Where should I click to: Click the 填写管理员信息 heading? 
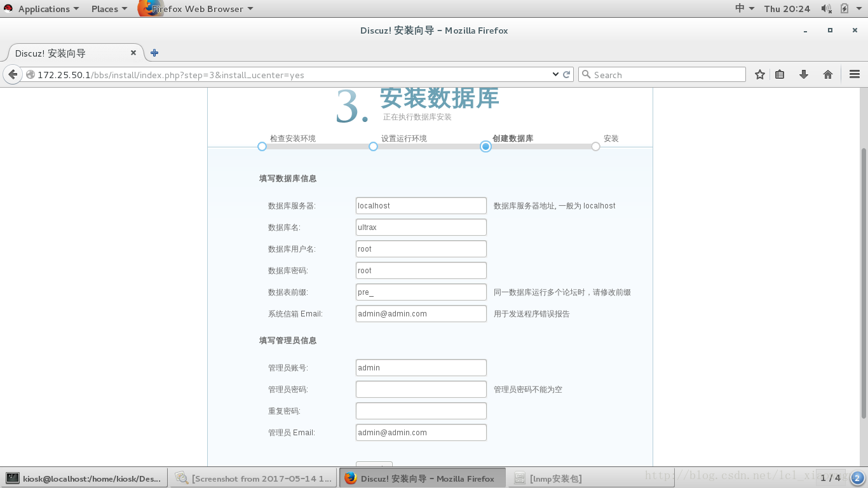pos(288,341)
